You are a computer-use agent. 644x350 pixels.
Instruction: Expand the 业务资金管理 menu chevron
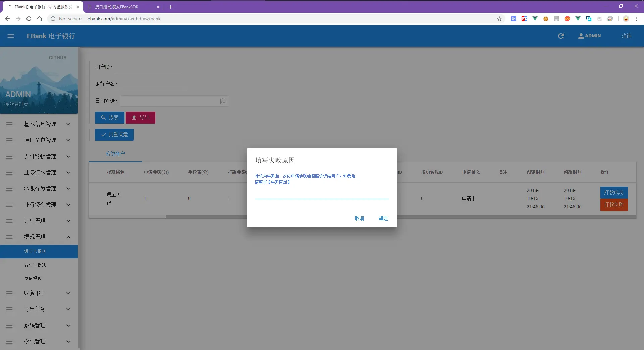pos(68,205)
